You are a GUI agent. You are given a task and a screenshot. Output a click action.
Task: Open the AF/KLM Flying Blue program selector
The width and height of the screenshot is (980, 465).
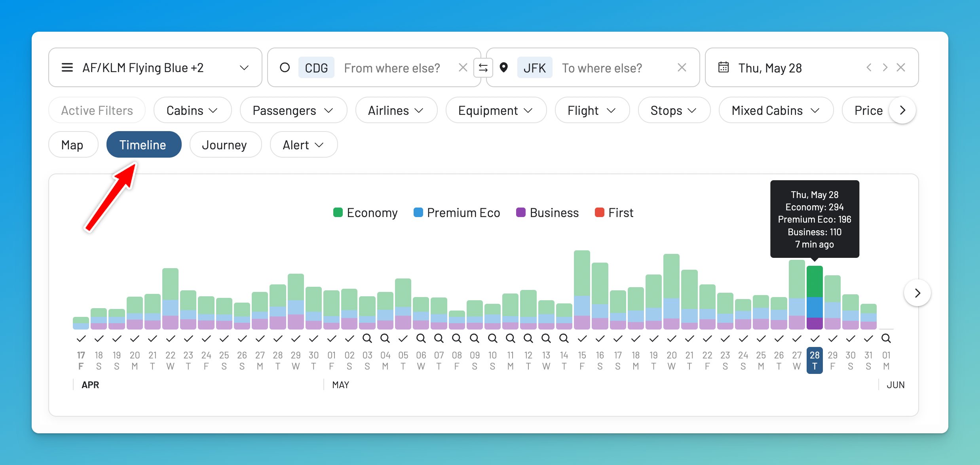(x=155, y=67)
